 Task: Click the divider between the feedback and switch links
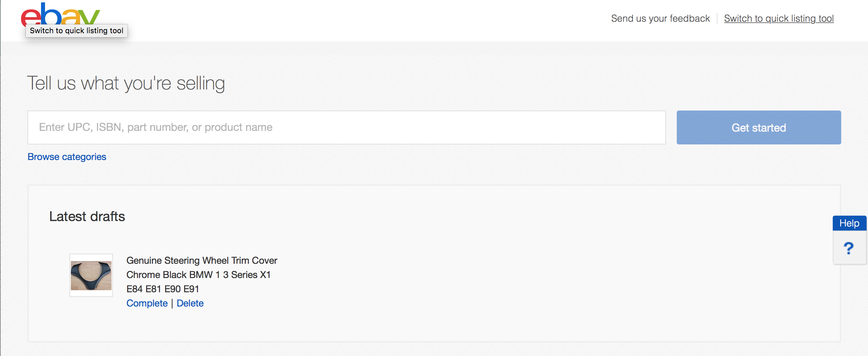click(717, 18)
